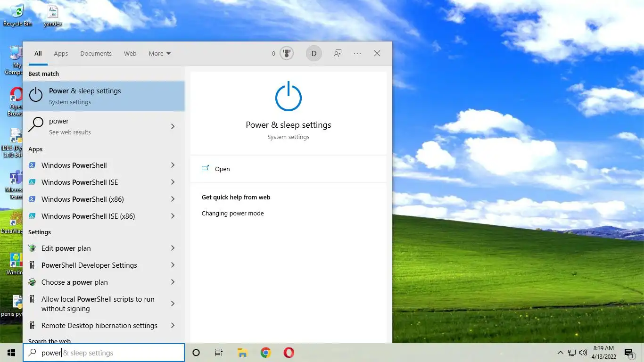Open the Windows Start button

11,353
